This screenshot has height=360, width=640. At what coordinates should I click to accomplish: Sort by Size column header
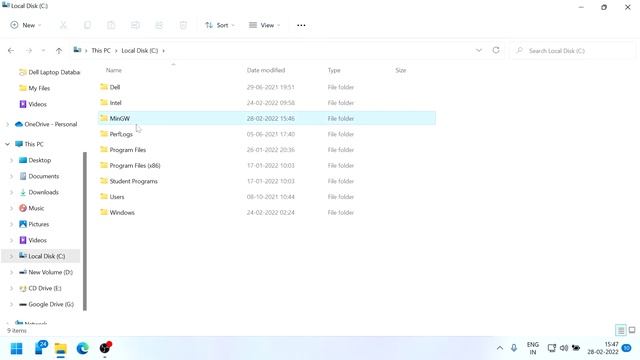tap(401, 70)
